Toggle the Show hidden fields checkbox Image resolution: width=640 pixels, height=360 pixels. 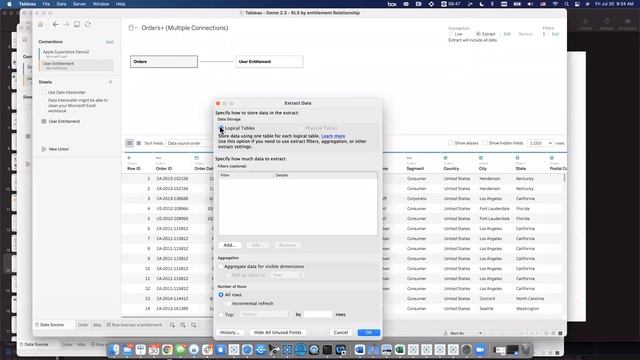tap(485, 143)
